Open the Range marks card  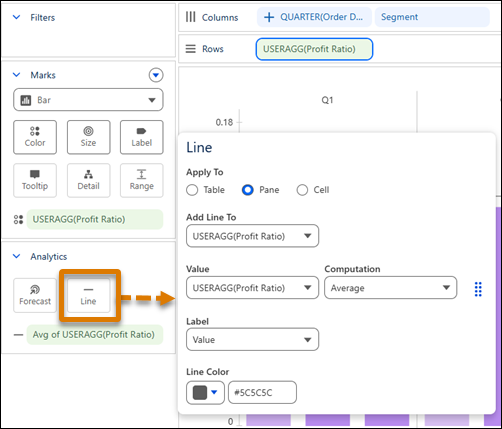pos(142,180)
